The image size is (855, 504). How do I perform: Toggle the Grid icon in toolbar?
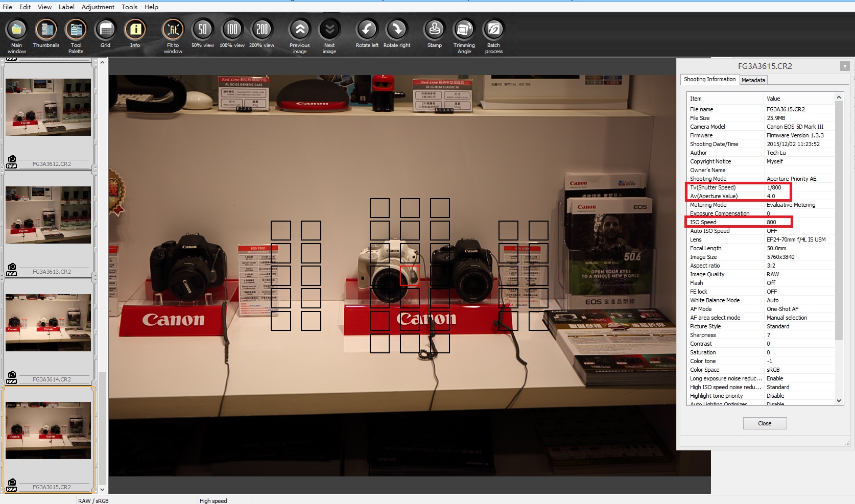coord(105,30)
